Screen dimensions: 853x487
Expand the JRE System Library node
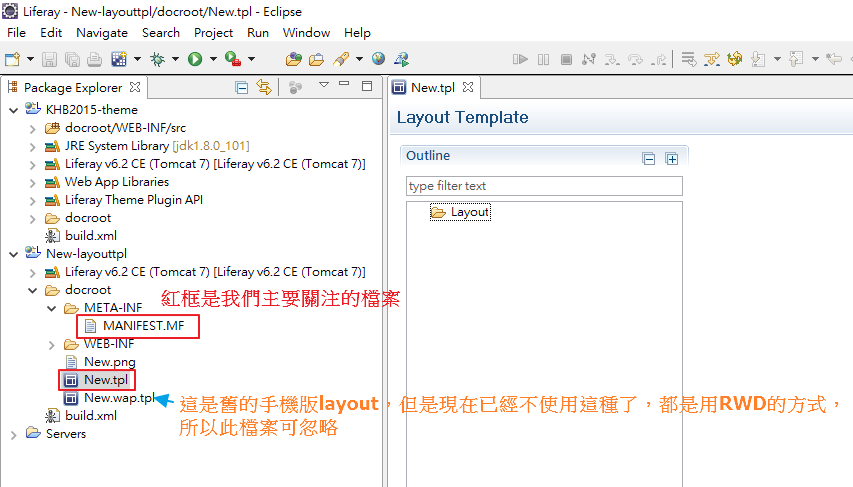[x=33, y=147]
